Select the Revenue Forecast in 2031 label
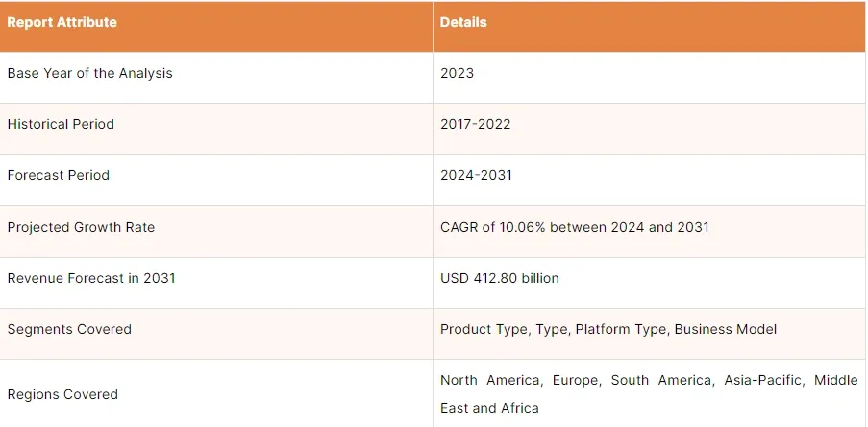Viewport: 868px width, 427px height. tap(91, 278)
